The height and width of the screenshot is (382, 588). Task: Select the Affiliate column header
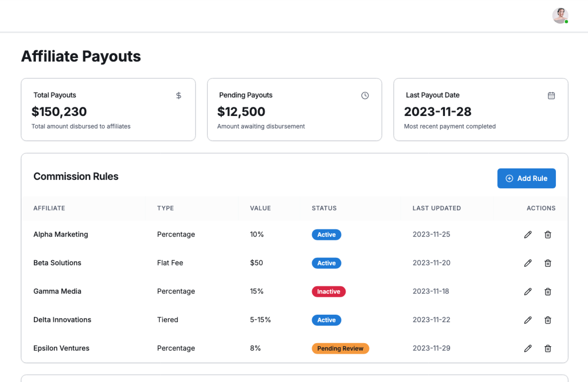point(49,208)
